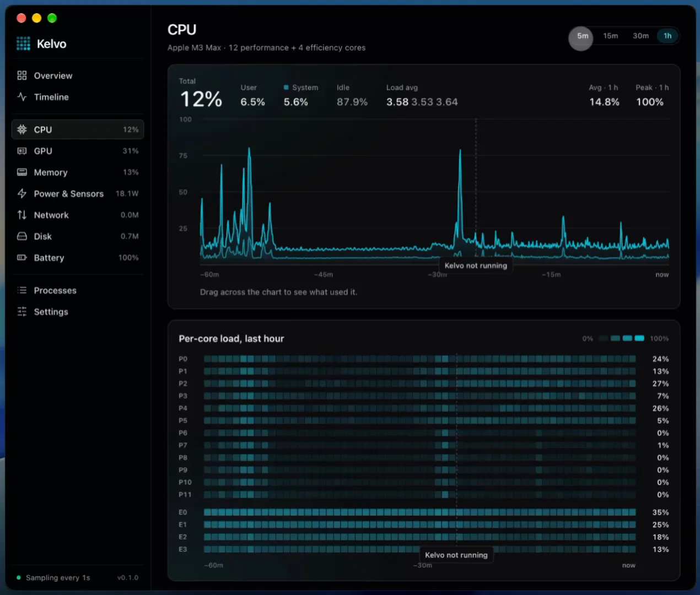Image resolution: width=700 pixels, height=595 pixels.
Task: Click the P4 core 26% value
Action: [660, 408]
